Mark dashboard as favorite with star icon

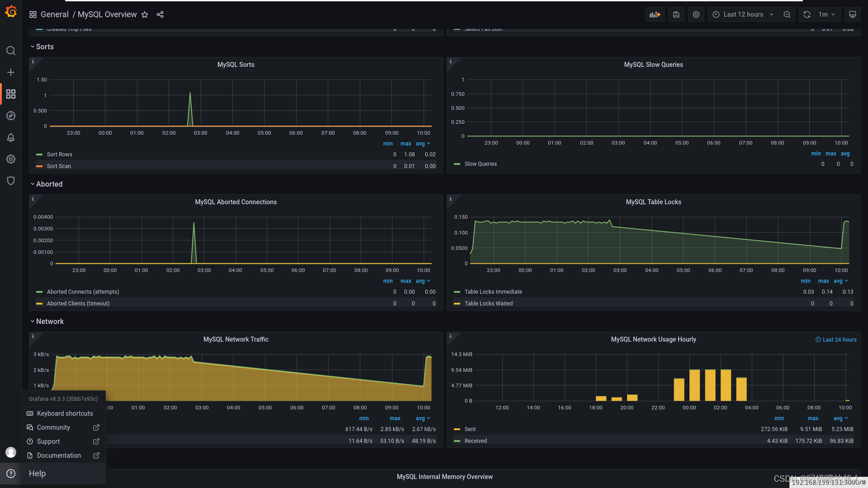[x=145, y=14]
